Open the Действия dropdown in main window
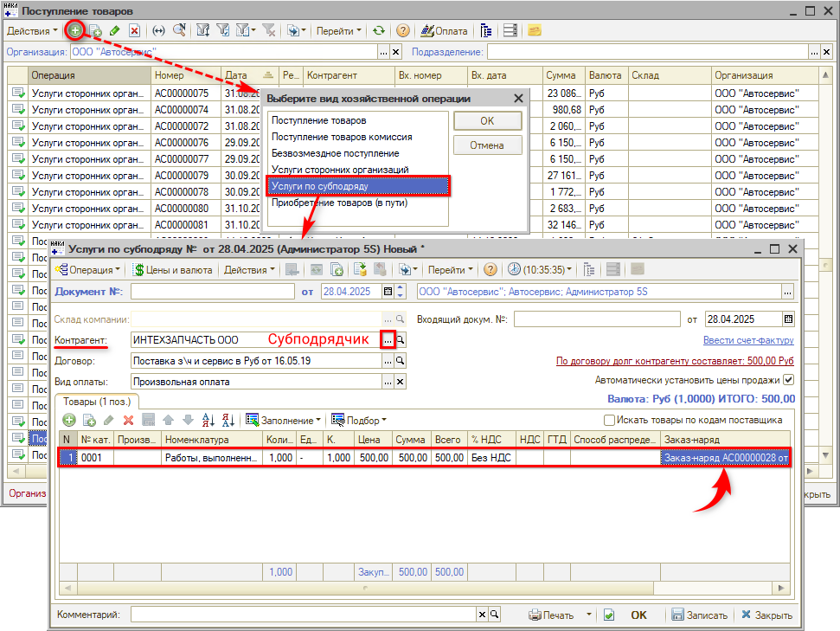Screen dimensions: 840x631 (x=32, y=30)
